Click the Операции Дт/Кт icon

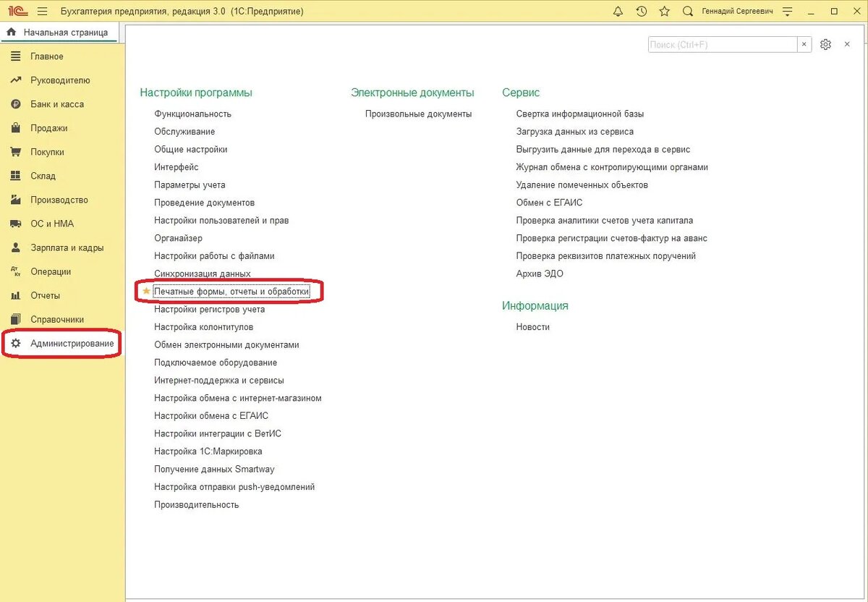click(x=15, y=271)
